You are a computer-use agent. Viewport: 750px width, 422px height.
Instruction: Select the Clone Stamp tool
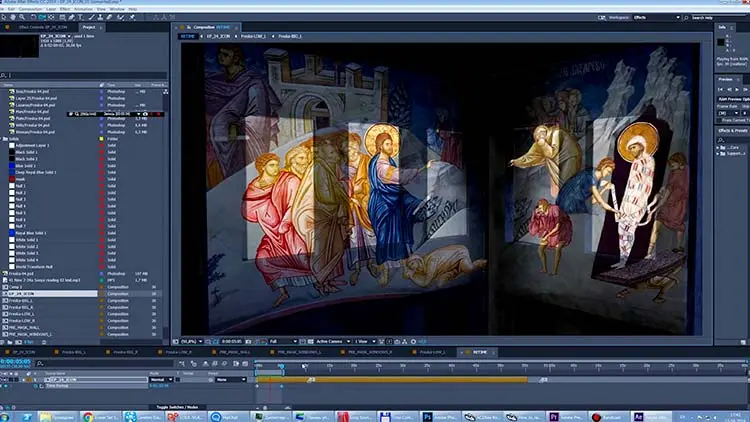[100, 17]
